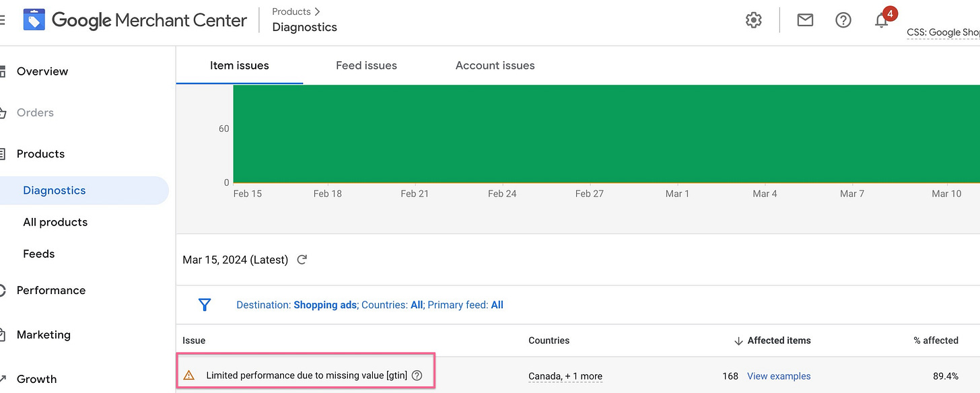Select Diagnostics in the sidebar

click(55, 190)
